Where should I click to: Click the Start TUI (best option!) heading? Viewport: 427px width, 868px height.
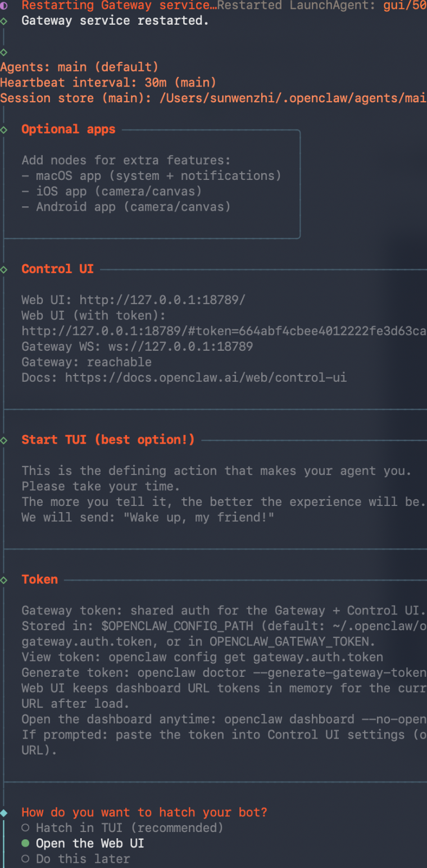tap(108, 440)
